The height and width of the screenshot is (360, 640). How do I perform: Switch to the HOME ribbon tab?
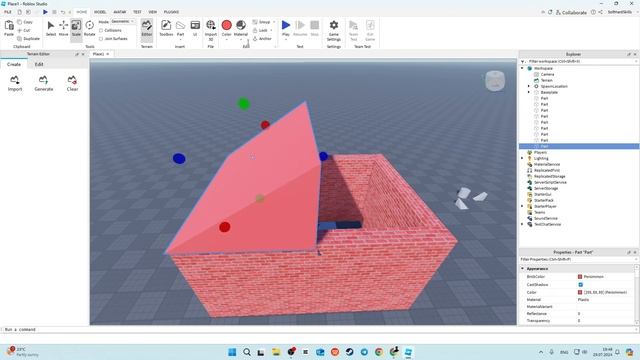tap(82, 12)
